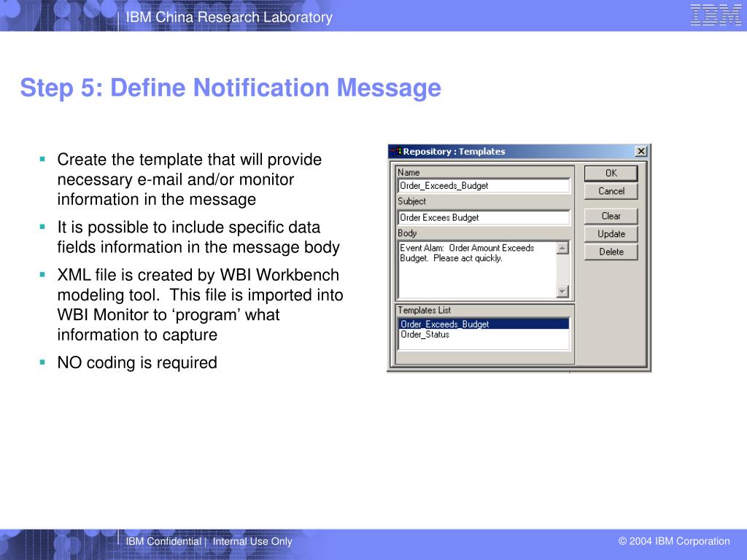747x560 pixels.
Task: Click the Repository dialog title bar icon
Action: click(x=396, y=152)
